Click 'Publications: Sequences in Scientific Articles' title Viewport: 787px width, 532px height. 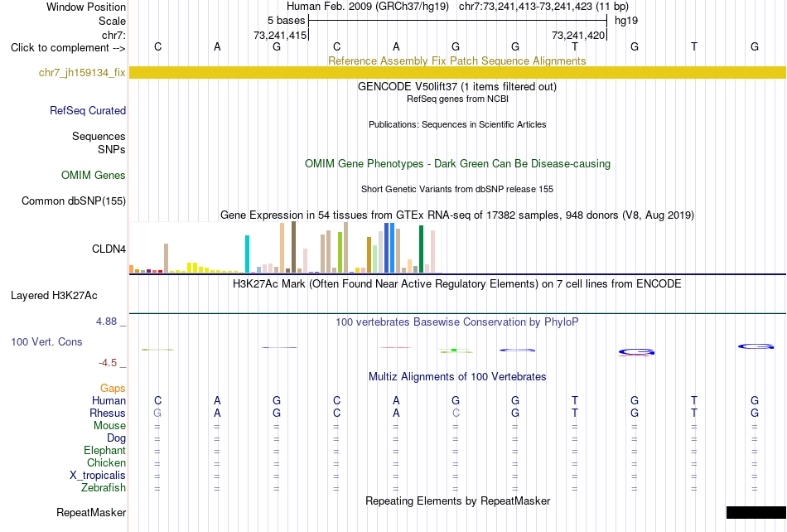(457, 124)
